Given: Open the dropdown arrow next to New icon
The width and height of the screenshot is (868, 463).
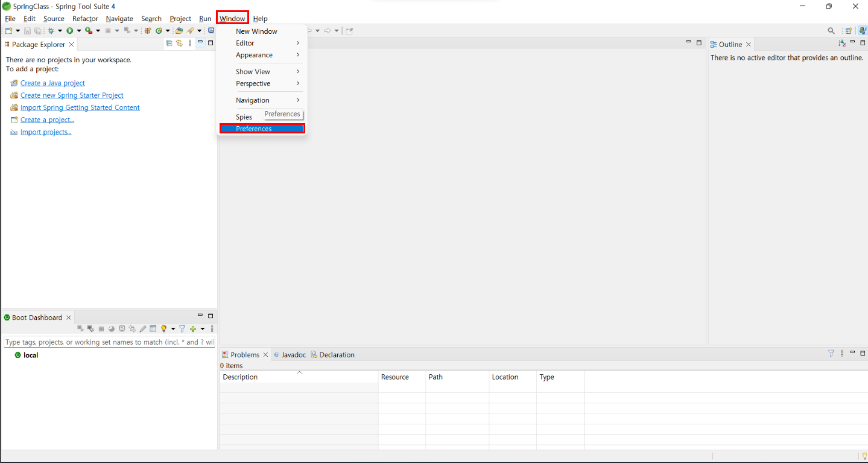Looking at the screenshot, I should pos(18,31).
